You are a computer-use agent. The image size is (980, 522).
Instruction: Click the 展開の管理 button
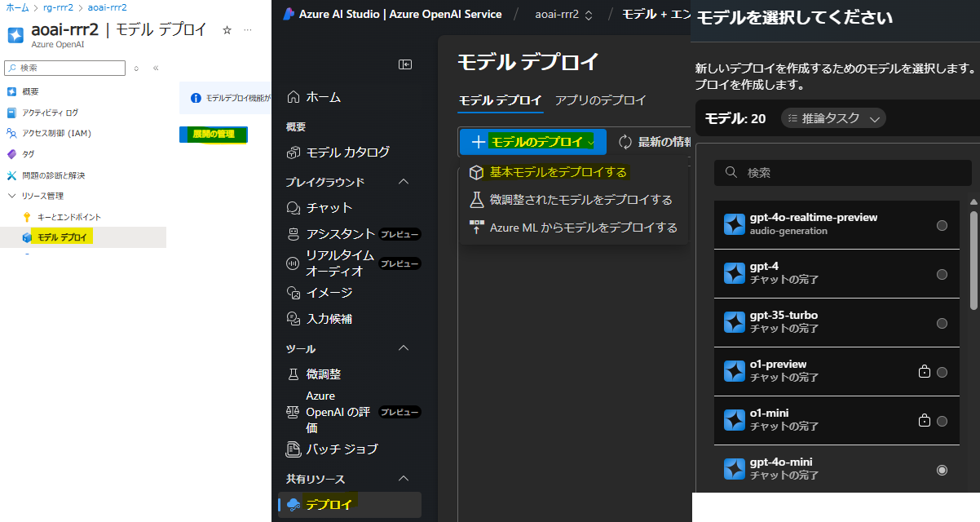pyautogui.click(x=213, y=135)
